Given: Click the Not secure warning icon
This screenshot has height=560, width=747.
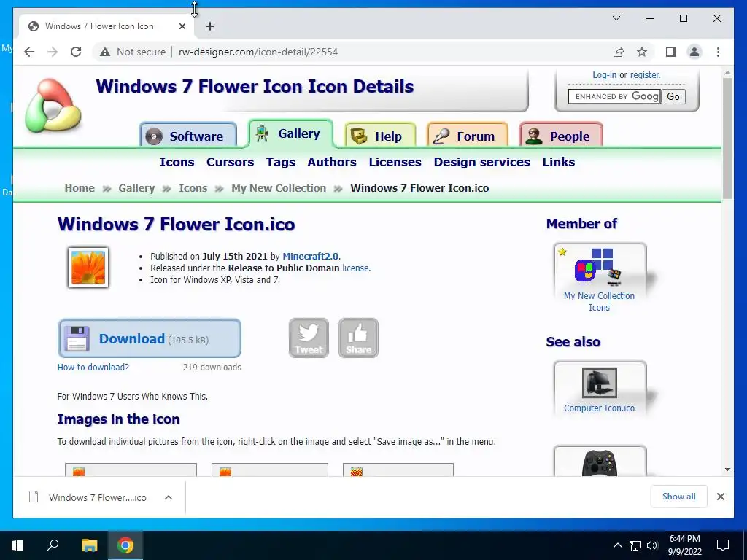Looking at the screenshot, I should (x=105, y=52).
